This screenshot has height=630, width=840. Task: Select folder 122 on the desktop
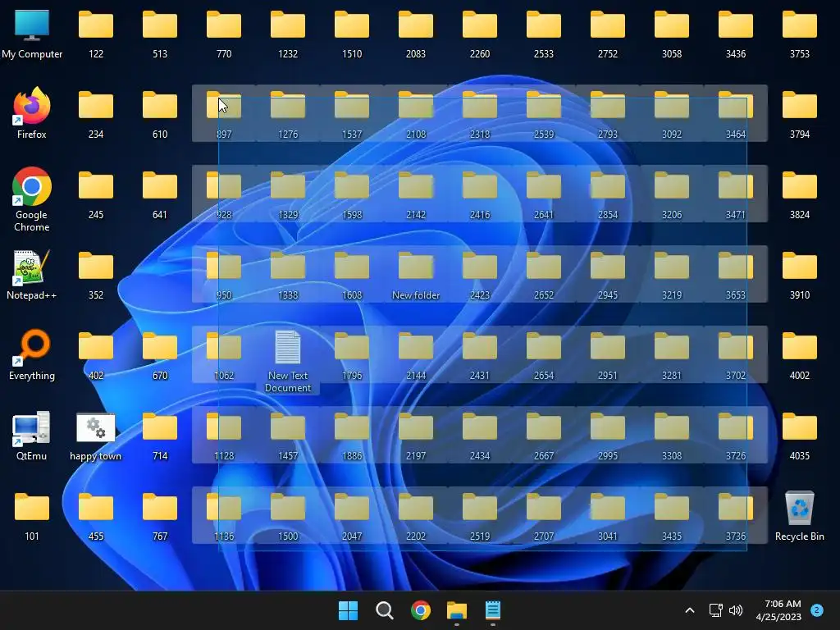96,33
